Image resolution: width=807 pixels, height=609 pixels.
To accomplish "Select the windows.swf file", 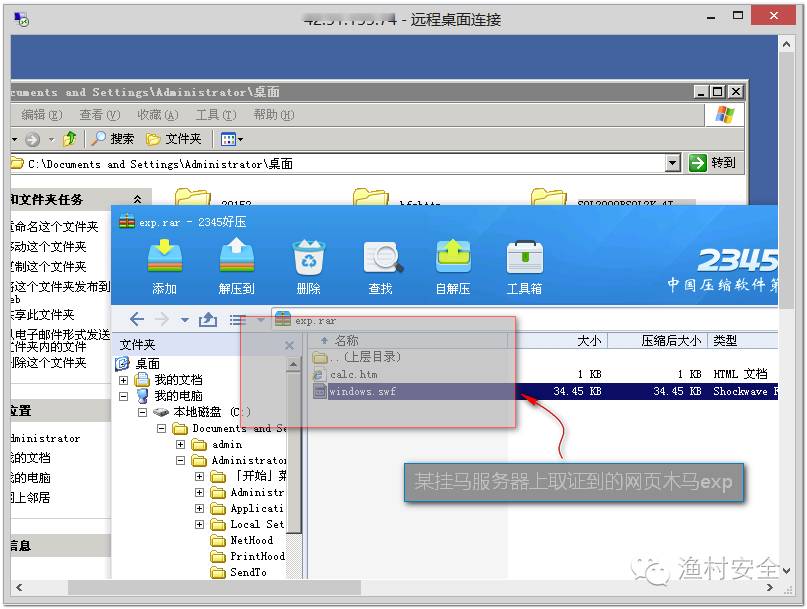I will [x=363, y=391].
